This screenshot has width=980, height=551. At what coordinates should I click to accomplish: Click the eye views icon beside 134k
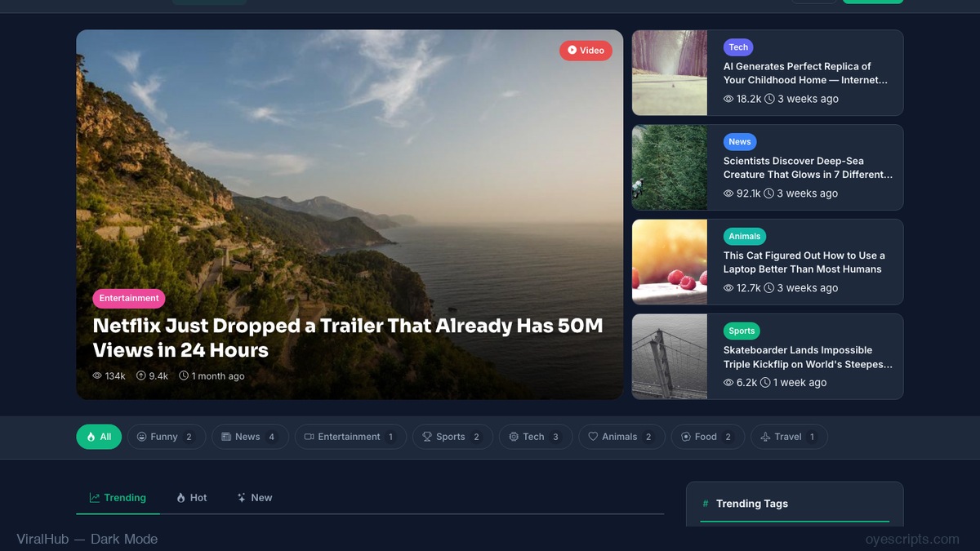point(97,376)
